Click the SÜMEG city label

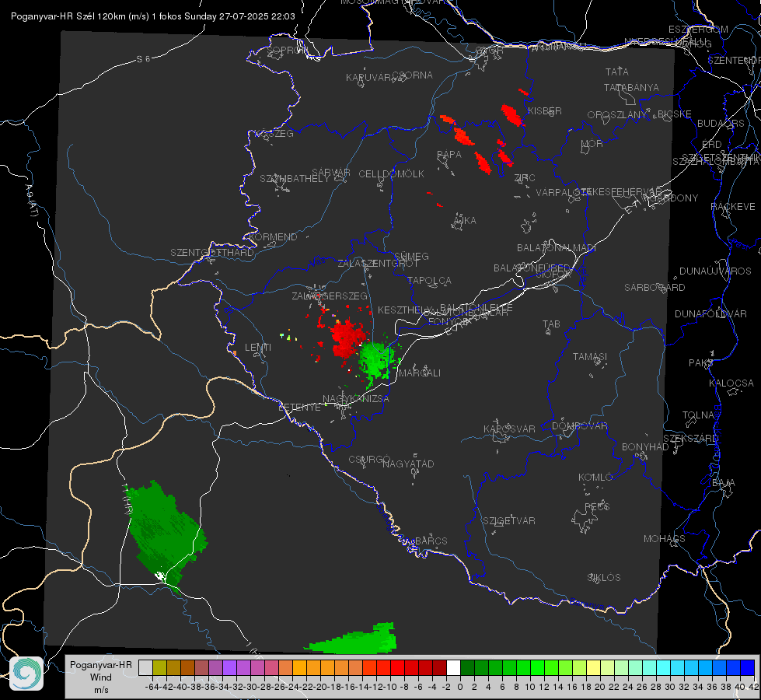[x=411, y=256]
